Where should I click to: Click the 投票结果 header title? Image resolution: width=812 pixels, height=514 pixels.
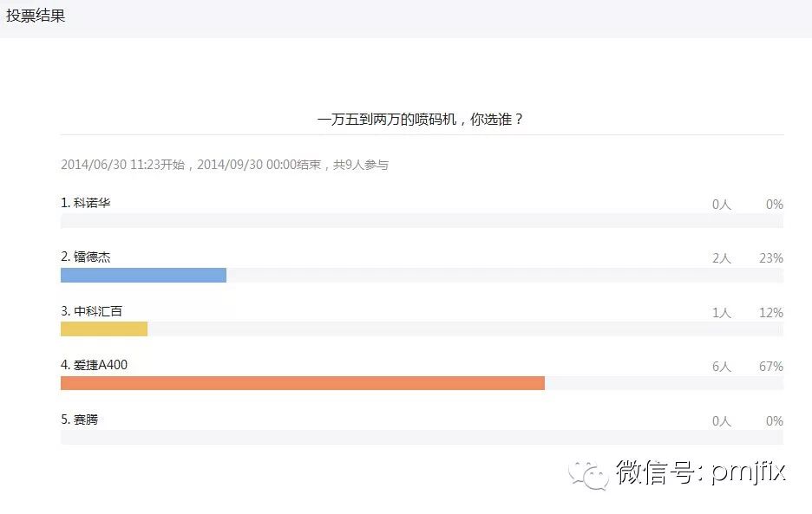[x=36, y=16]
